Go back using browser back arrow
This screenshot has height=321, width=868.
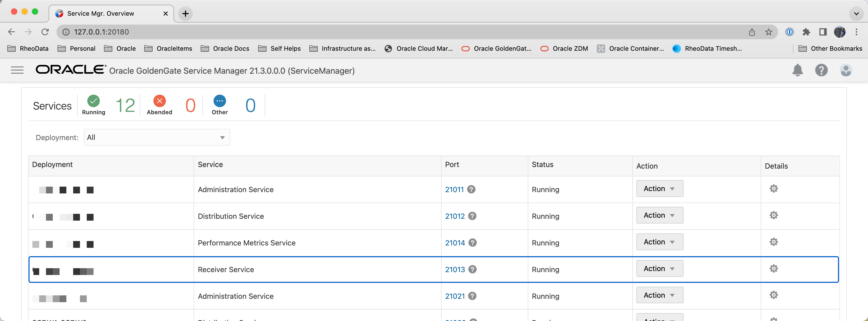pos(11,32)
